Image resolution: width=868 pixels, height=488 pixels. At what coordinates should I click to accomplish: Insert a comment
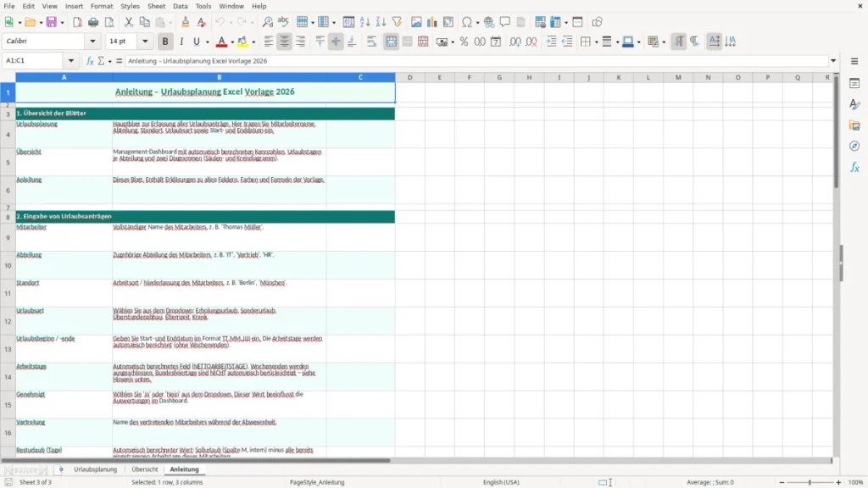click(505, 22)
